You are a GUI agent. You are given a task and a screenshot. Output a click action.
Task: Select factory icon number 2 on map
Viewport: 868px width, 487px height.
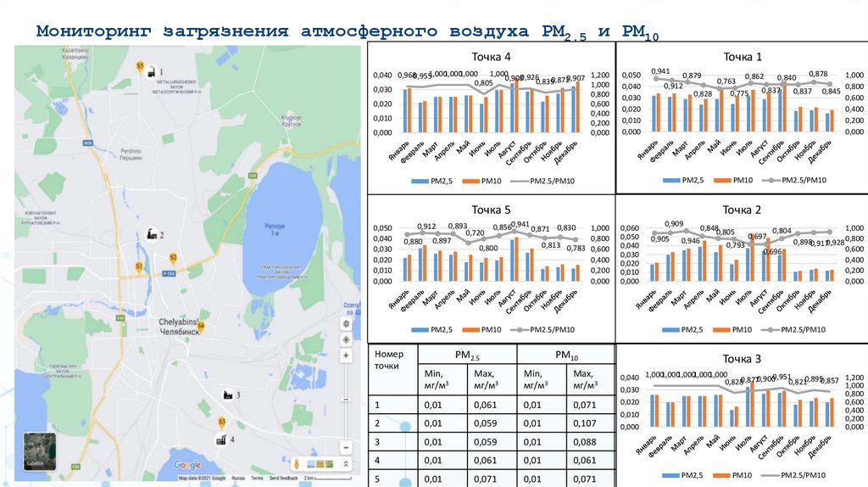(x=151, y=234)
